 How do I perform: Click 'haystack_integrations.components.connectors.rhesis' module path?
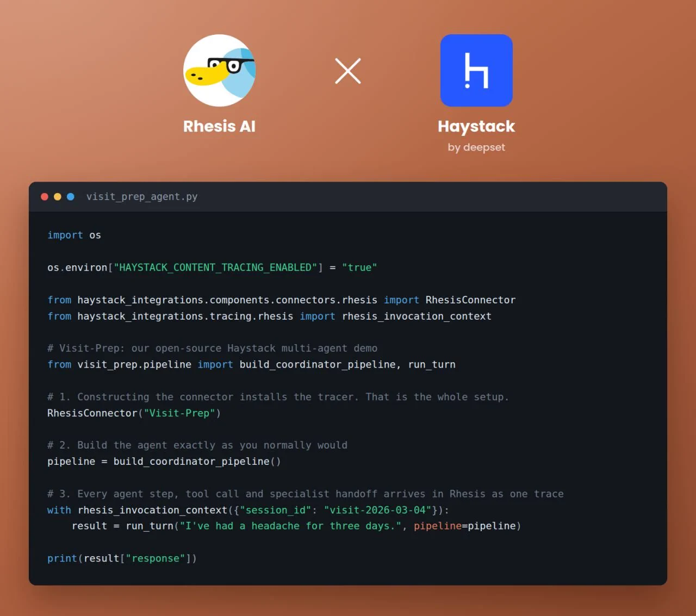pos(227,300)
